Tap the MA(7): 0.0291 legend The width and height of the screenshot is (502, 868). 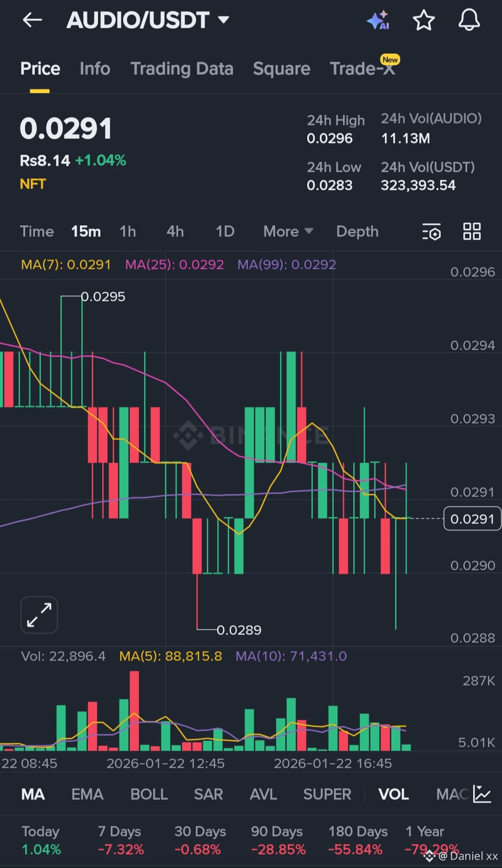pyautogui.click(x=66, y=265)
